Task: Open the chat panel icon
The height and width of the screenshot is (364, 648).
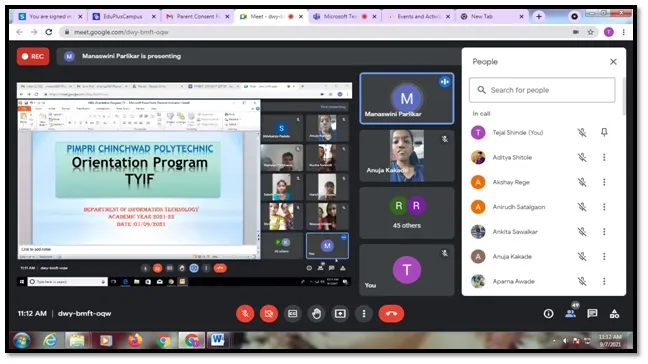Action: pos(592,314)
